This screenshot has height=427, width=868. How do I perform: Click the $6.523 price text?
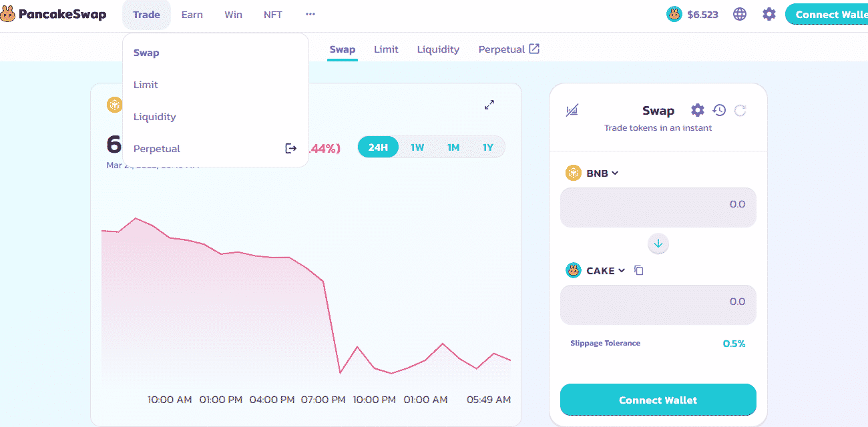[x=702, y=14]
